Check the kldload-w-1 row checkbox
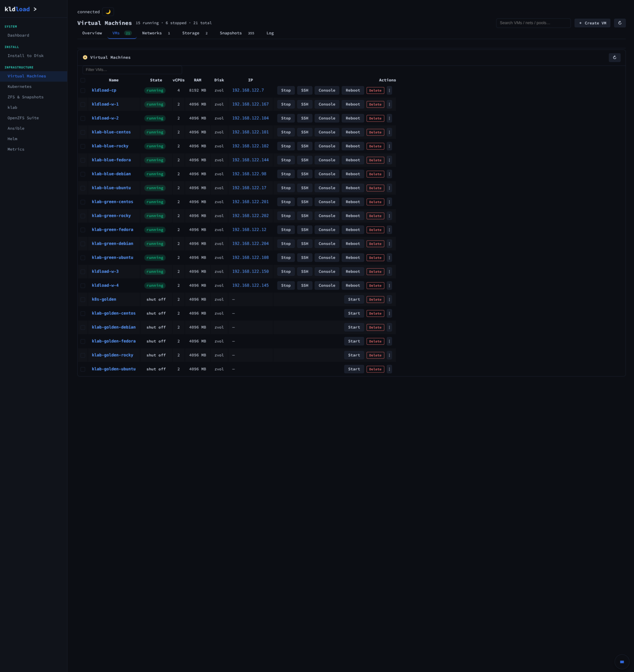The image size is (634, 672). [x=83, y=104]
